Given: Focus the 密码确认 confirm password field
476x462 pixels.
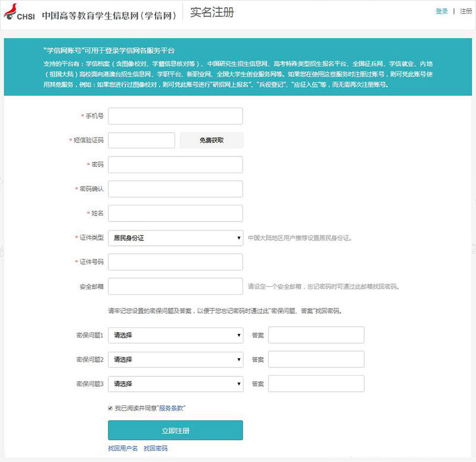Looking at the screenshot, I should coord(176,189).
